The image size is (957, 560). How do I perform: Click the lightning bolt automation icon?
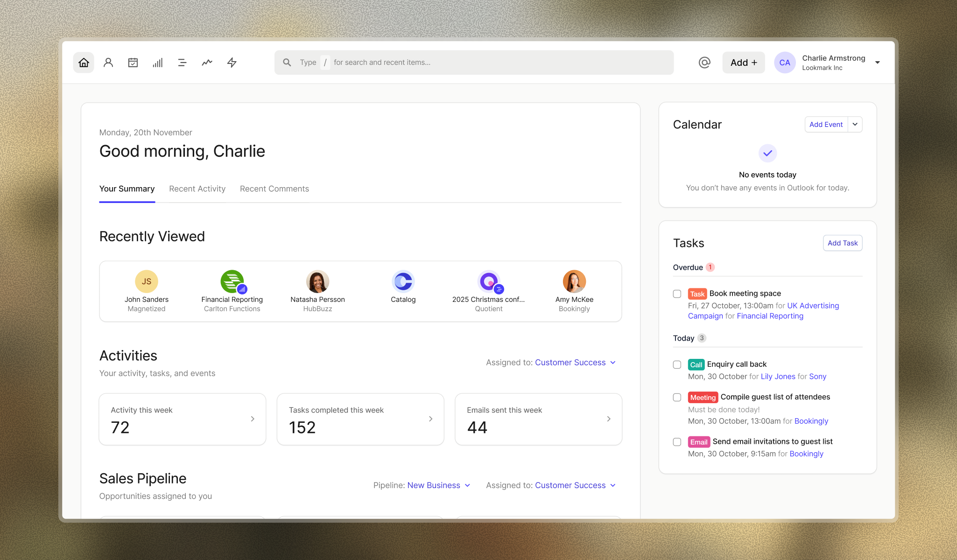232,63
